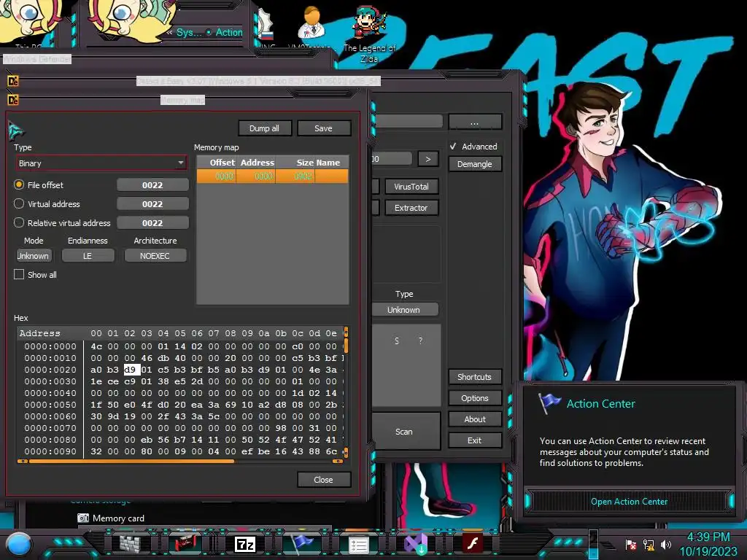The image size is (747, 560).
Task: Open the checklist document taskbar icon
Action: [x=358, y=545]
